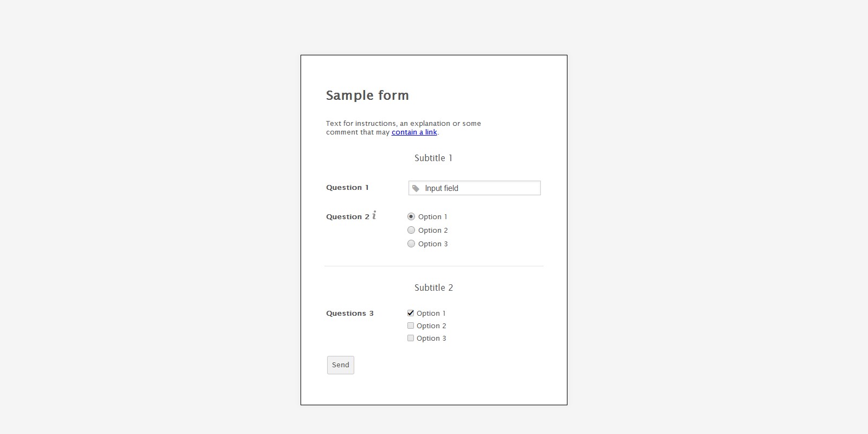Click the 'Questions 3' label
The height and width of the screenshot is (434, 868).
point(350,314)
